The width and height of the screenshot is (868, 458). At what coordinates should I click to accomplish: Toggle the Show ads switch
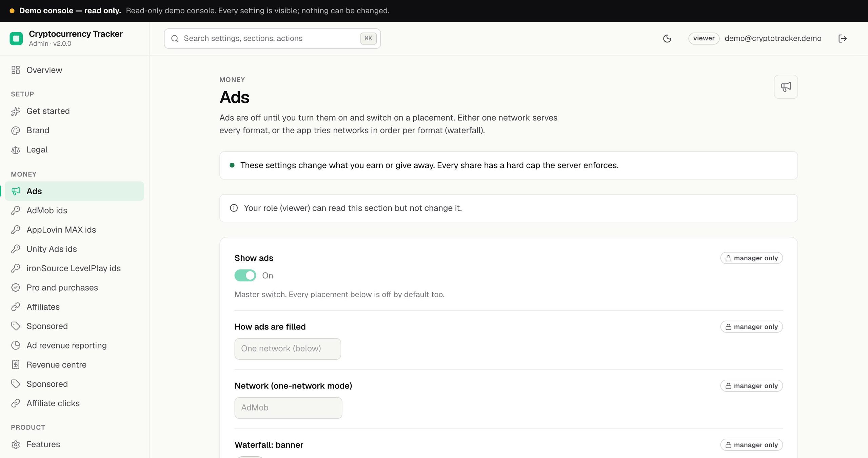coord(245,276)
